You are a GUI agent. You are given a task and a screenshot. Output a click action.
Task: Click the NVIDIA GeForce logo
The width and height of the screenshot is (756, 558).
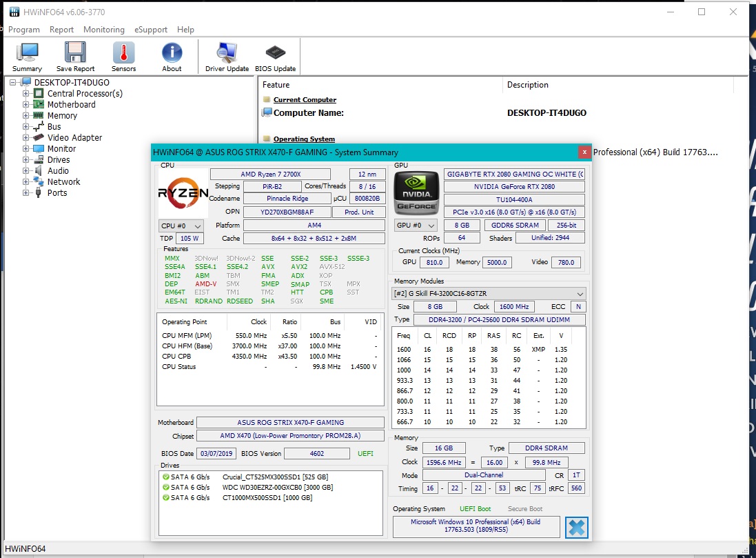[x=416, y=193]
